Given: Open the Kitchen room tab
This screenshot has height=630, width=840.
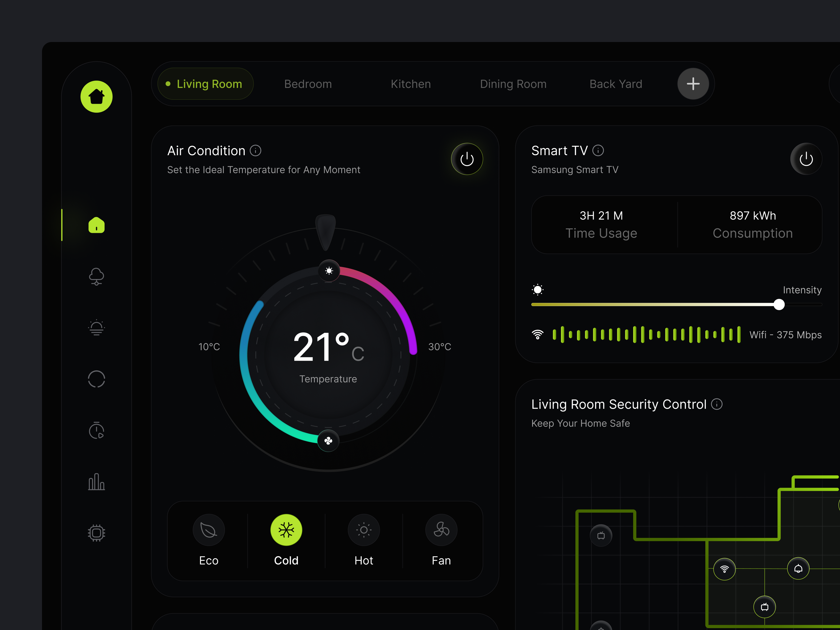Looking at the screenshot, I should (411, 83).
